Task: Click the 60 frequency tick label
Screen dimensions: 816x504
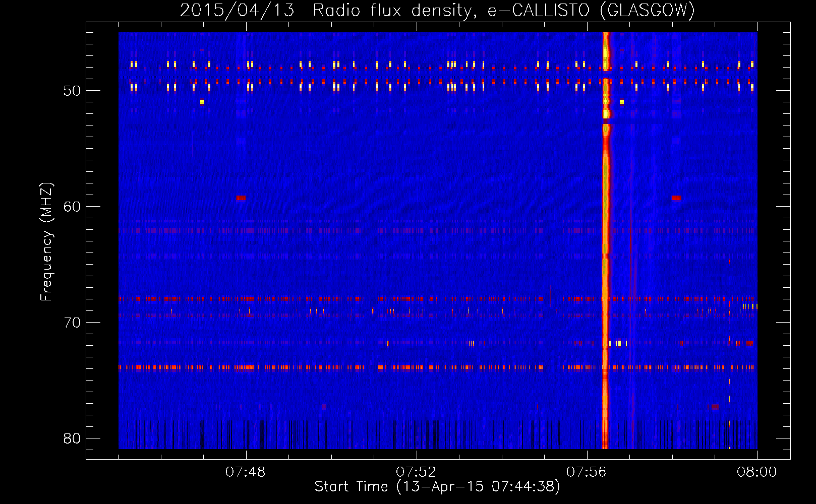Action: tap(73, 207)
